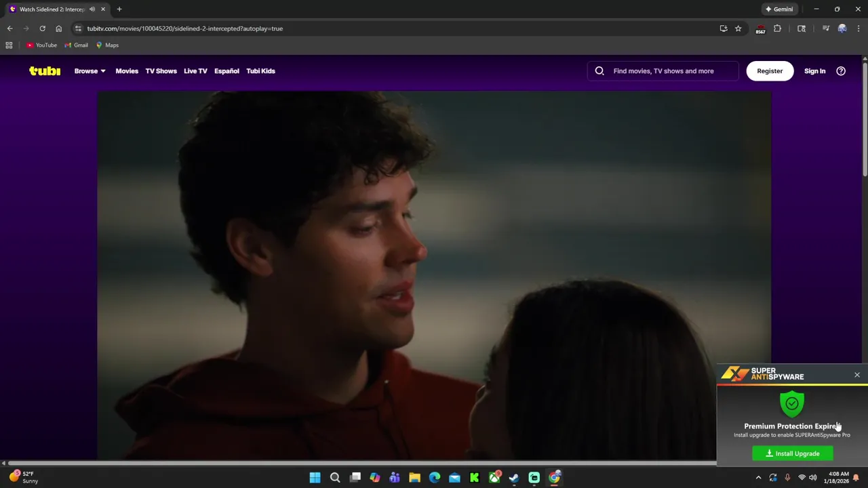
Task: Click the horizontal scrollbar at page bottom
Action: tap(361, 464)
